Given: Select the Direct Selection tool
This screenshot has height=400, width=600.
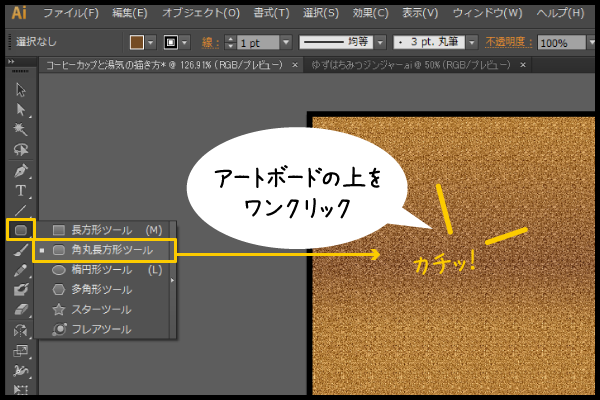Looking at the screenshot, I should point(20,110).
